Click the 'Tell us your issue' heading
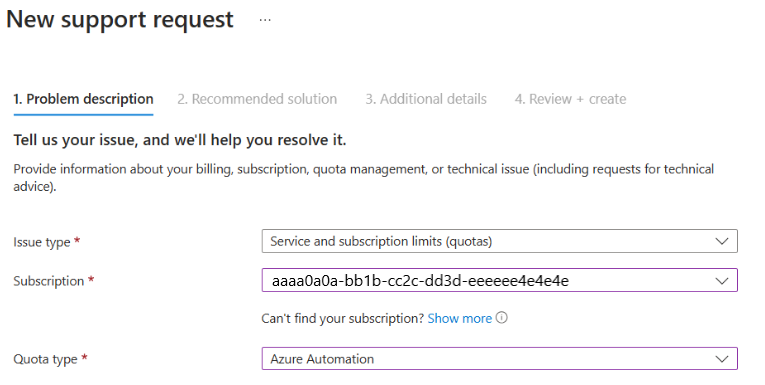The image size is (765, 385). pos(180,140)
